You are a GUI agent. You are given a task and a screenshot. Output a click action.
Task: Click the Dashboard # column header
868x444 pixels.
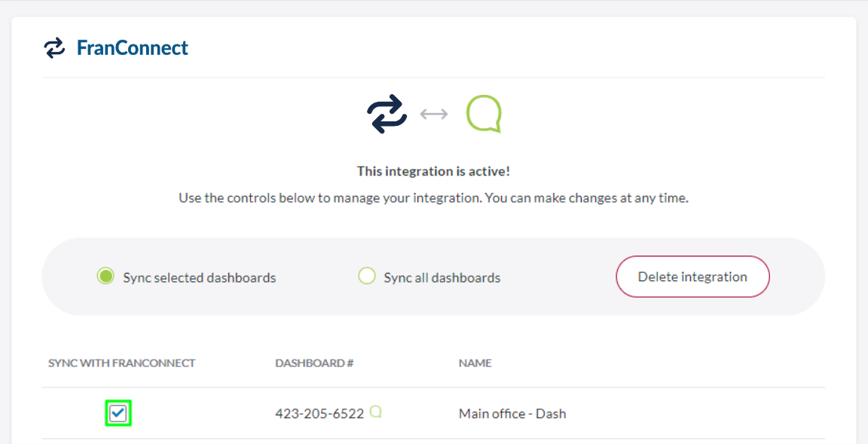pos(314,363)
